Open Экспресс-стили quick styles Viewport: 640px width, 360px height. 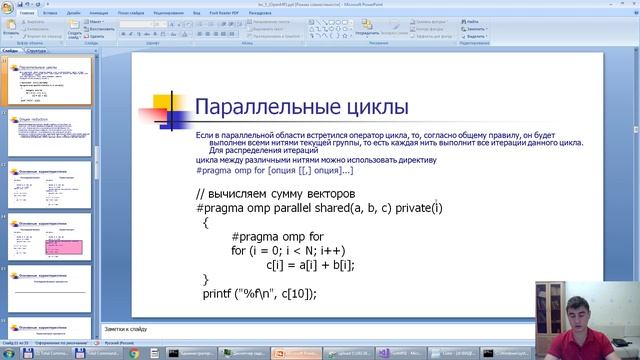(x=394, y=27)
